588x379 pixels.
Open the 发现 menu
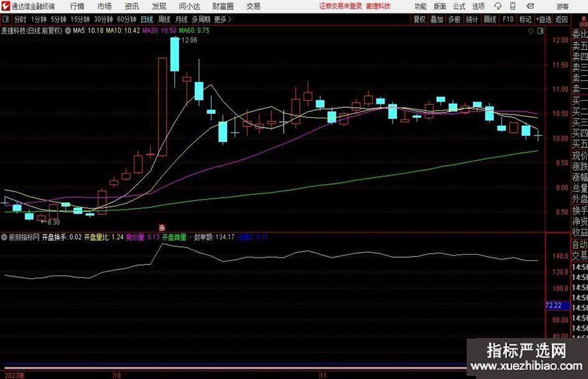point(159,6)
